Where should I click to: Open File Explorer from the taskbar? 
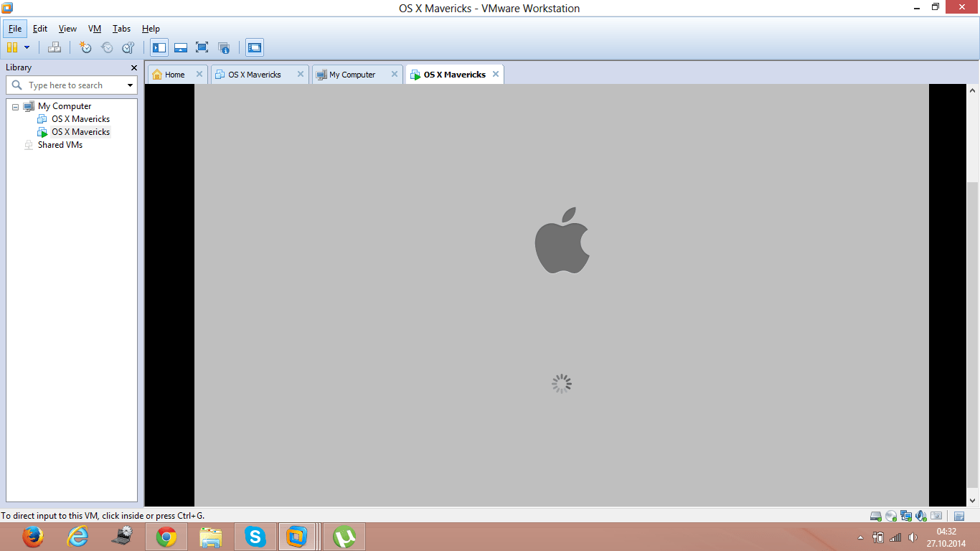(211, 537)
